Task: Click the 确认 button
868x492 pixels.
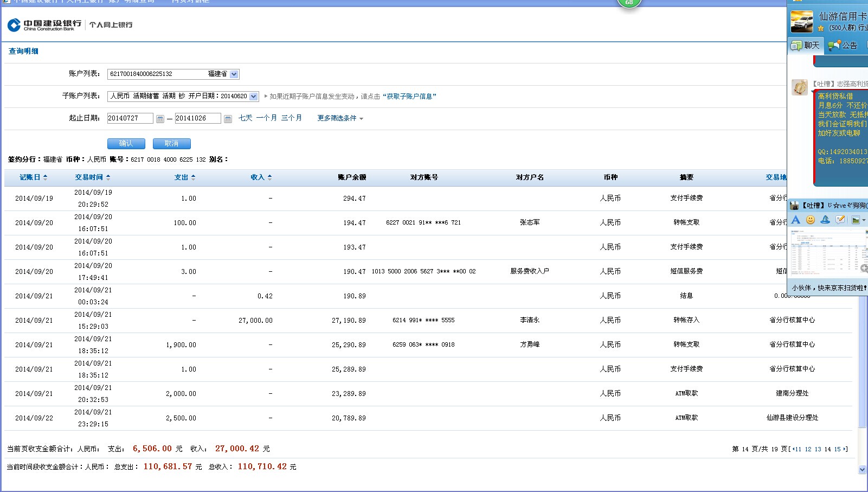Action: [126, 144]
